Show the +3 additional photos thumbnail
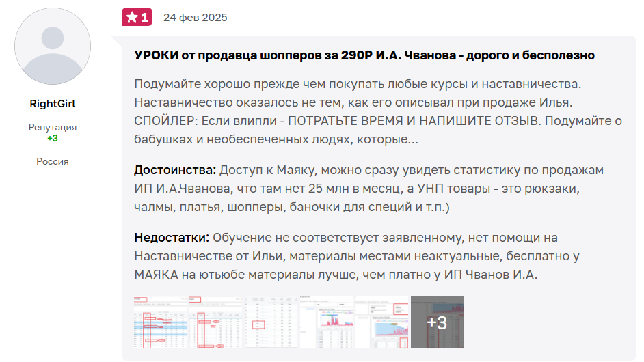The image size is (644, 362). [437, 322]
